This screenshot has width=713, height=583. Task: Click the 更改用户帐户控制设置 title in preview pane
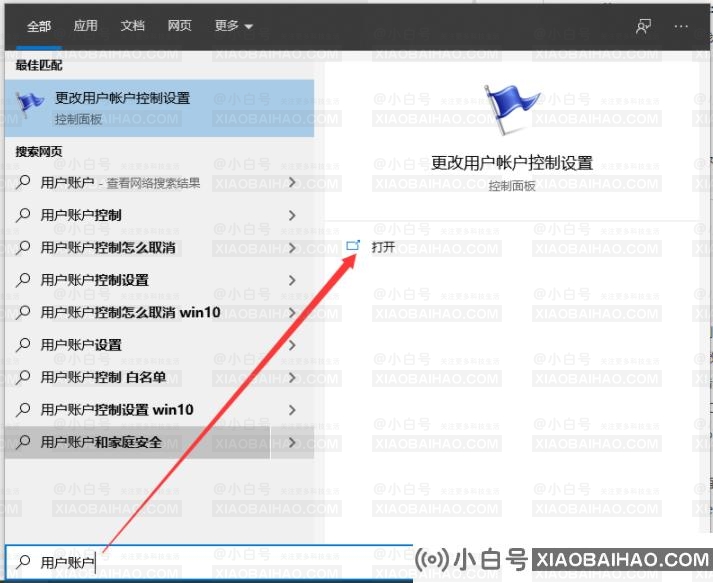point(512,163)
